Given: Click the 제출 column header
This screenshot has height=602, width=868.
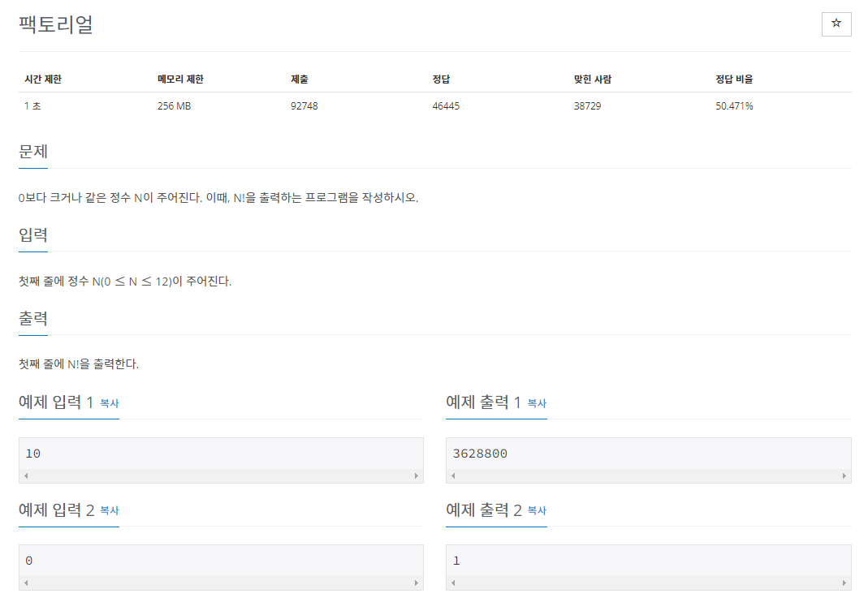Looking at the screenshot, I should [299, 80].
